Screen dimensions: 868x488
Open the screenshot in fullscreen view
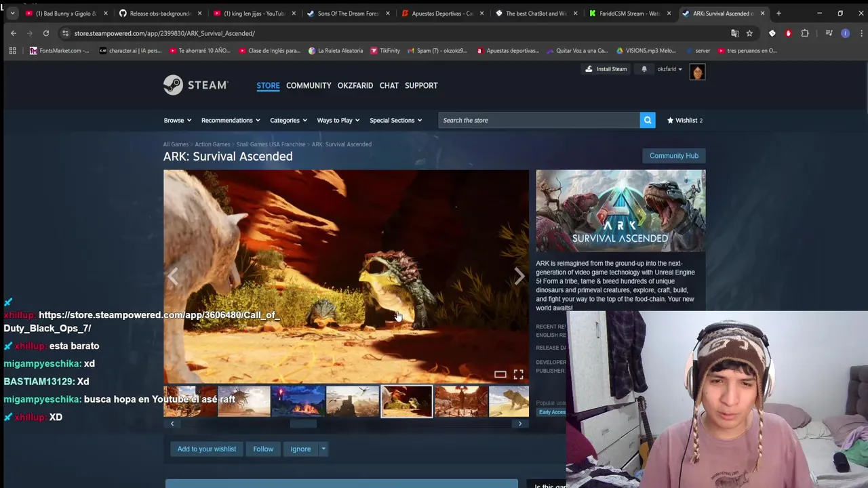tap(518, 374)
